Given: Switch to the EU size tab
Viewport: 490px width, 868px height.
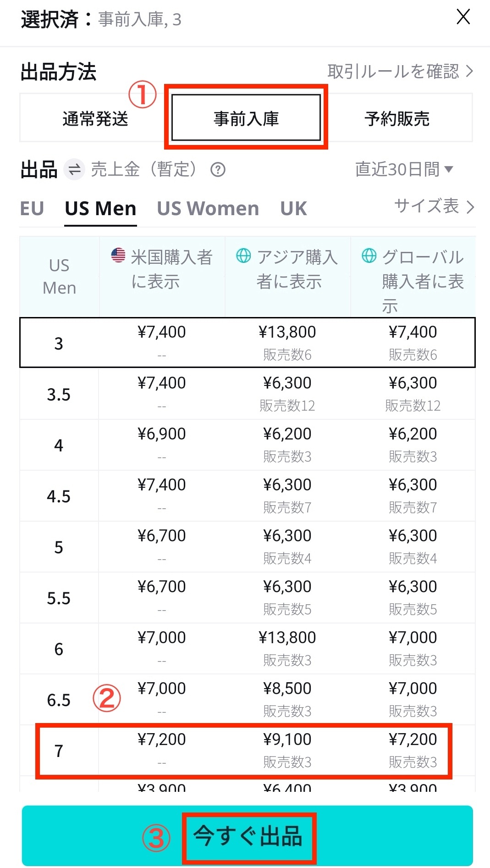Looking at the screenshot, I should (x=32, y=209).
